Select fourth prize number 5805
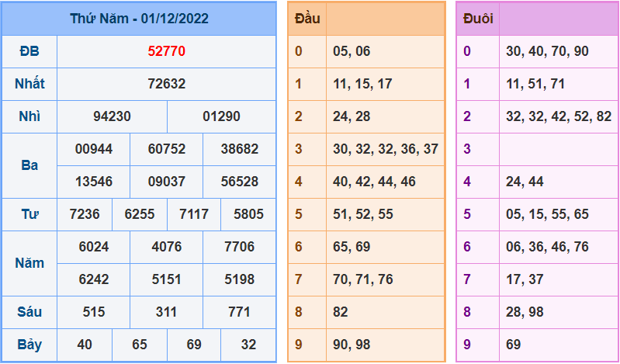This screenshot has width=620, height=364. click(x=249, y=214)
